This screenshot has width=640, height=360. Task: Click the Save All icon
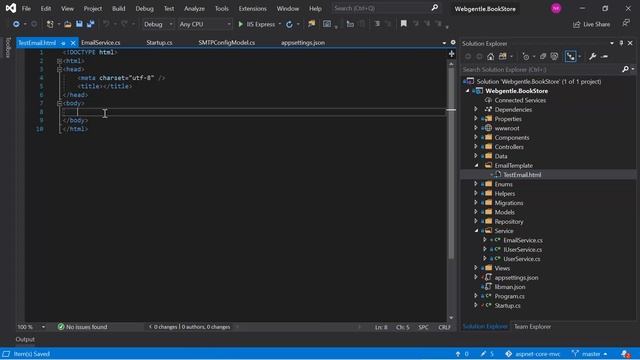[x=90, y=24]
